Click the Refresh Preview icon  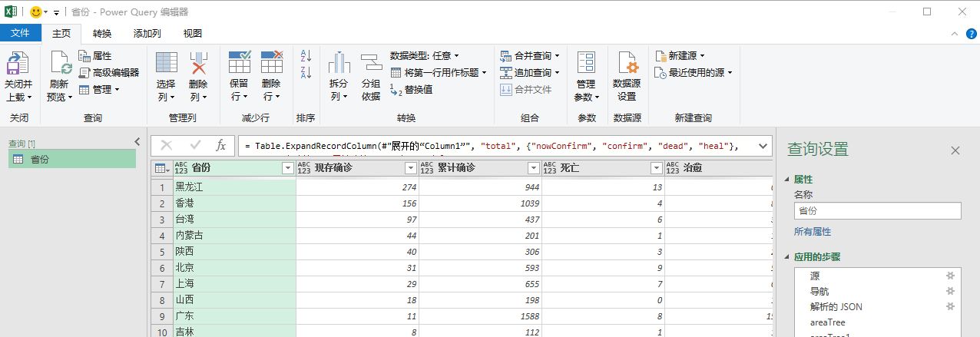click(x=61, y=64)
